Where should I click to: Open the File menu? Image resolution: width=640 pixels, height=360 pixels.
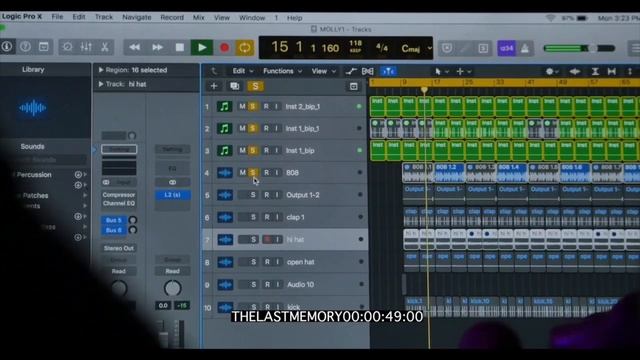coord(57,17)
